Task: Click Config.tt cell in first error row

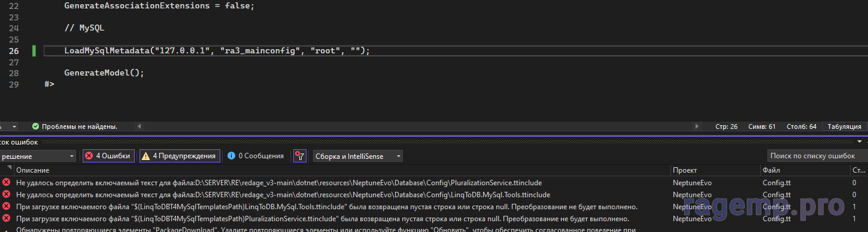Action: (x=777, y=182)
